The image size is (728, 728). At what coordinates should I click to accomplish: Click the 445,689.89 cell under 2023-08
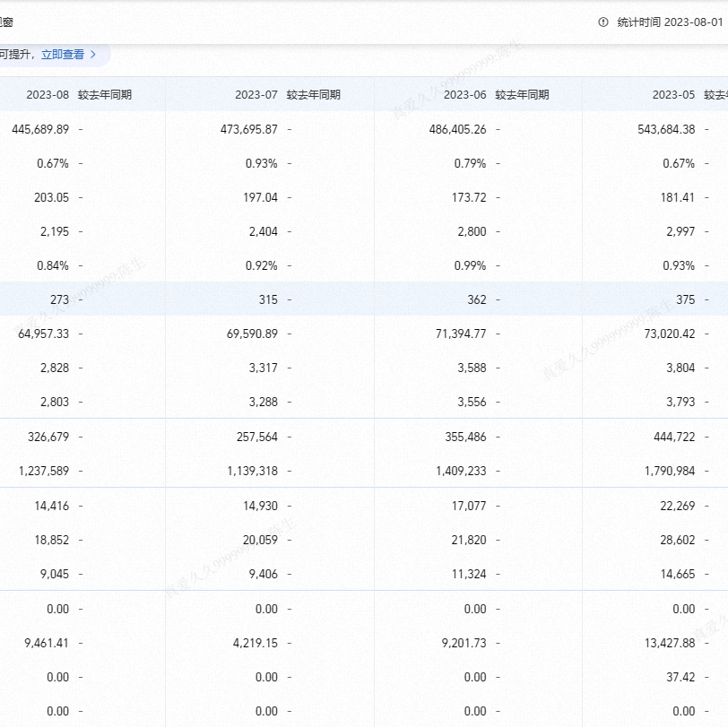tap(40, 129)
